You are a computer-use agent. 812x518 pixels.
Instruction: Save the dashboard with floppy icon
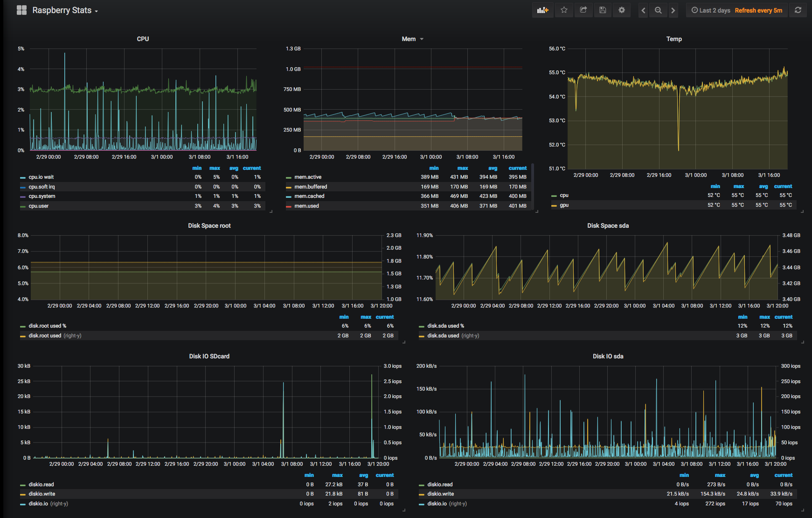coord(603,10)
